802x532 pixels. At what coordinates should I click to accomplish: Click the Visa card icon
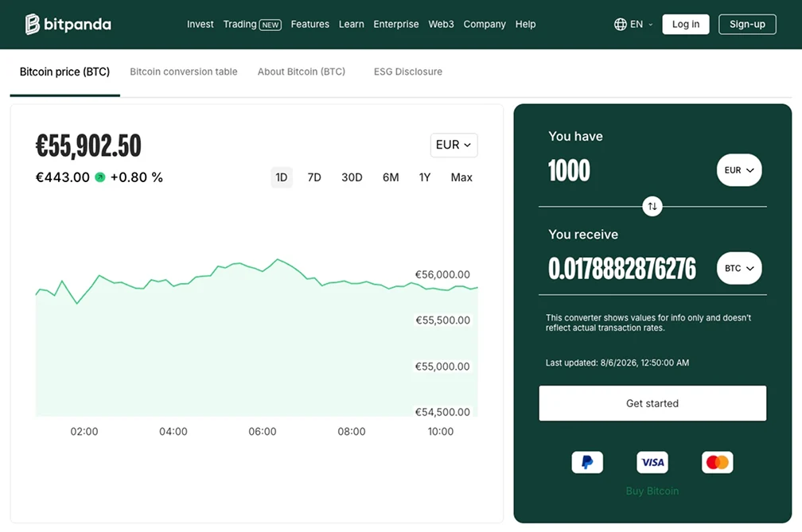[652, 462]
